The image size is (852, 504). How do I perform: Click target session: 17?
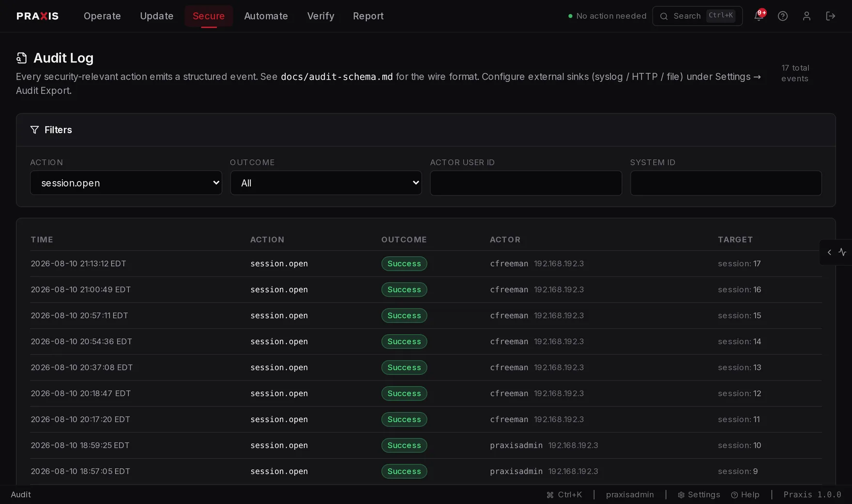point(739,263)
